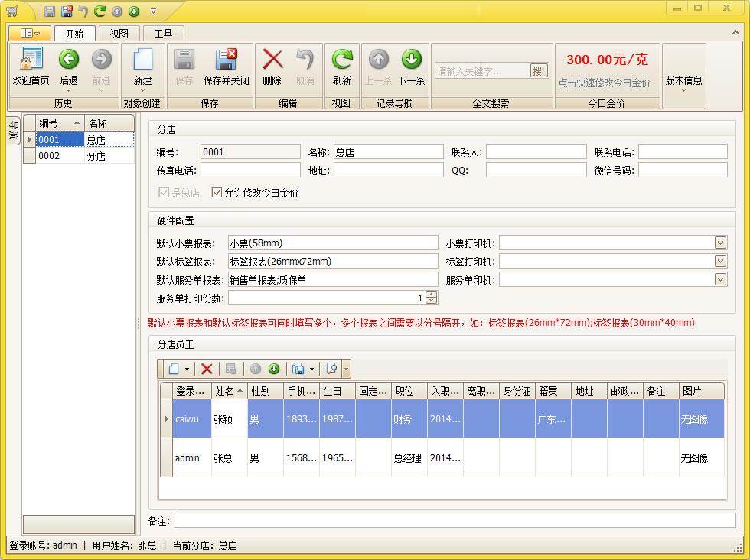Sort employees by 姓名 column header
The width and height of the screenshot is (750, 560).
point(229,391)
